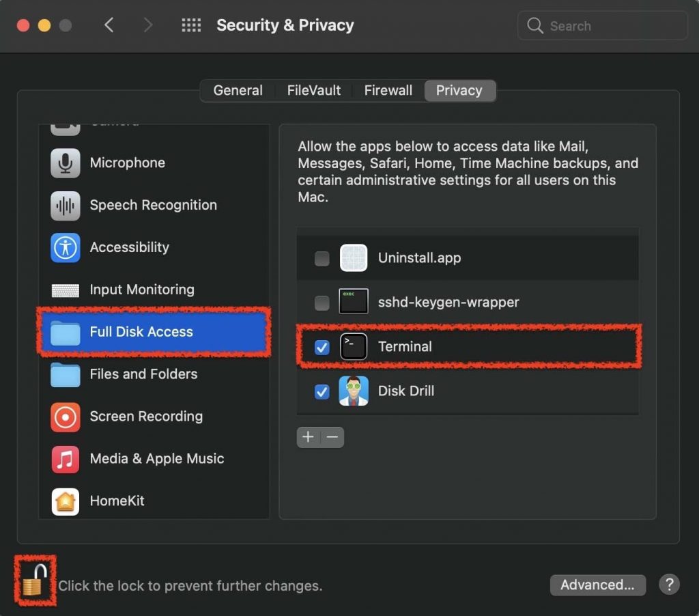Click the Advanced button

coord(597,585)
